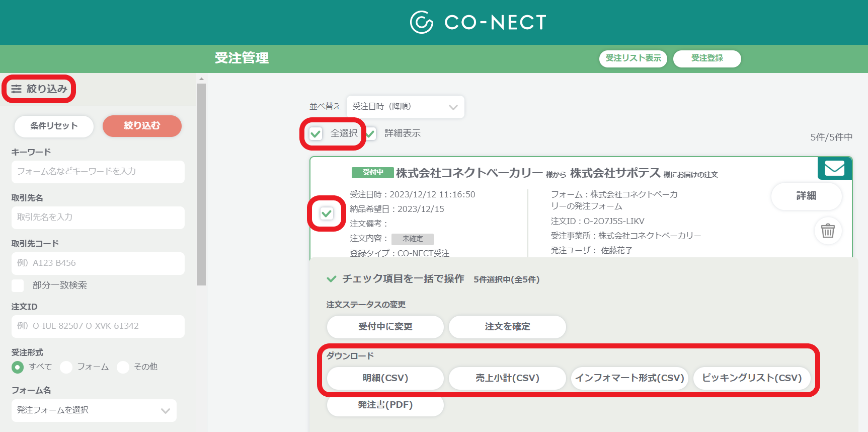Uncheck the order checkbox for 株式会社コネクトベーカリー
Screen dimensions: 868x432
click(x=327, y=213)
